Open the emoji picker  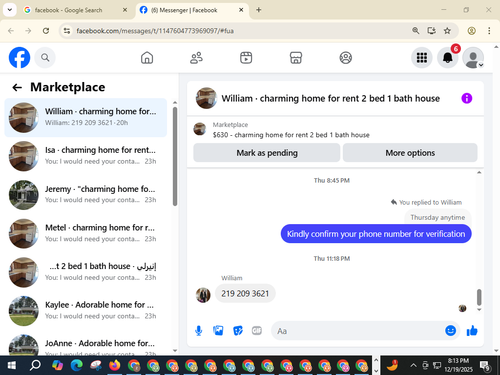(450, 331)
